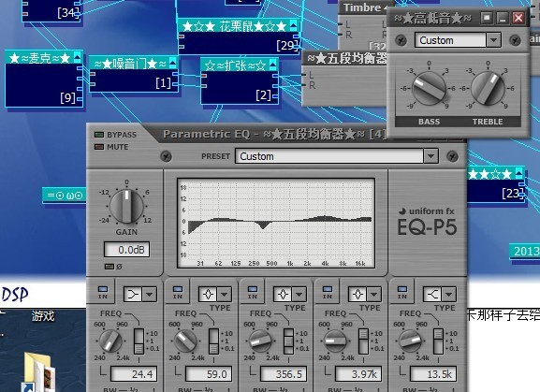This screenshot has width=540, height=392.
Task: Open the PRESET dropdown in Parametric EQ
Action: [431, 156]
